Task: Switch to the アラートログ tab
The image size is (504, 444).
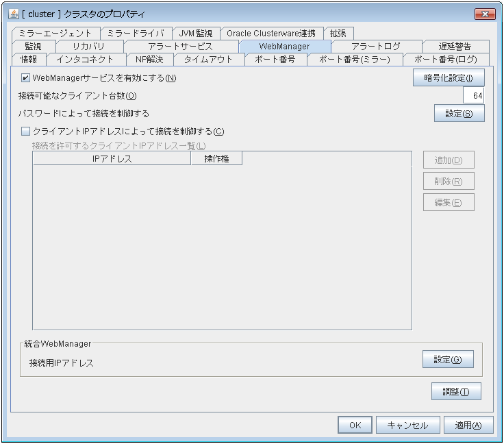Action: tap(375, 46)
